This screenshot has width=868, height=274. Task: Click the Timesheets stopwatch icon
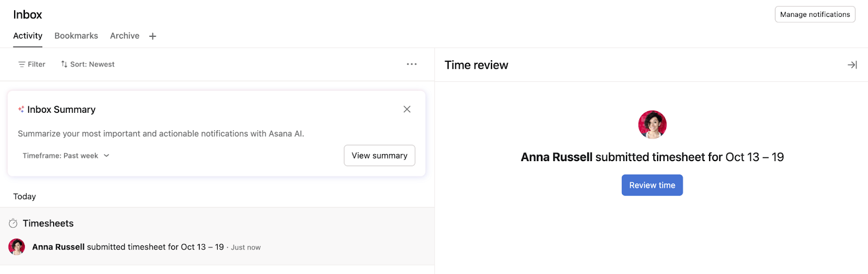[14, 224]
